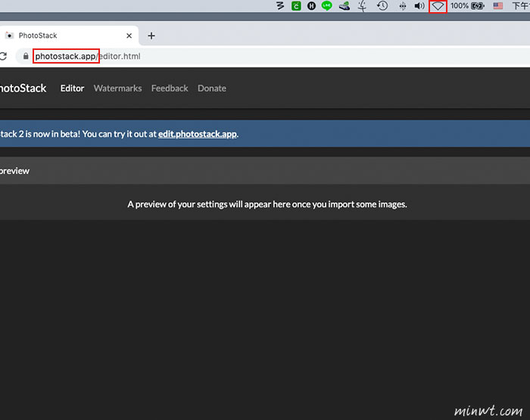
Task: Click the LINE icon in the menu bar
Action: tap(326, 6)
